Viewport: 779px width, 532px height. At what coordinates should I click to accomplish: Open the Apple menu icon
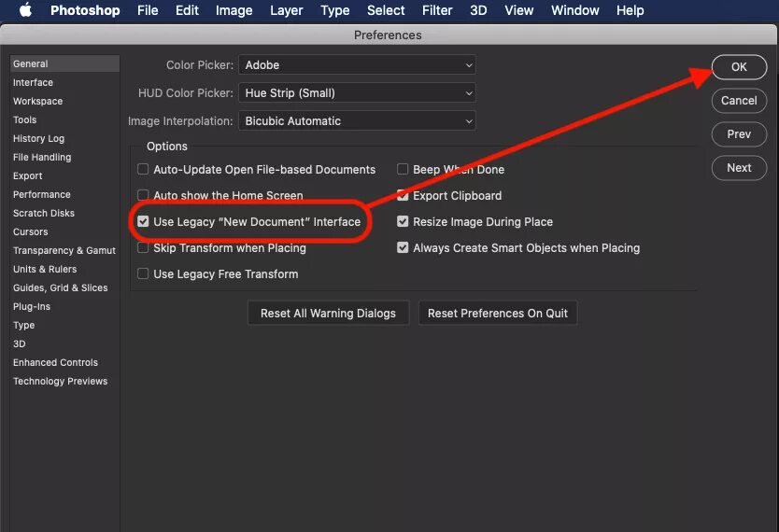[26, 10]
